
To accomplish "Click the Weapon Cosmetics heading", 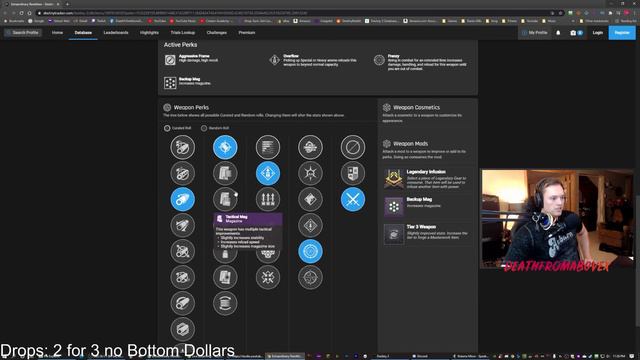I will 416,107.
